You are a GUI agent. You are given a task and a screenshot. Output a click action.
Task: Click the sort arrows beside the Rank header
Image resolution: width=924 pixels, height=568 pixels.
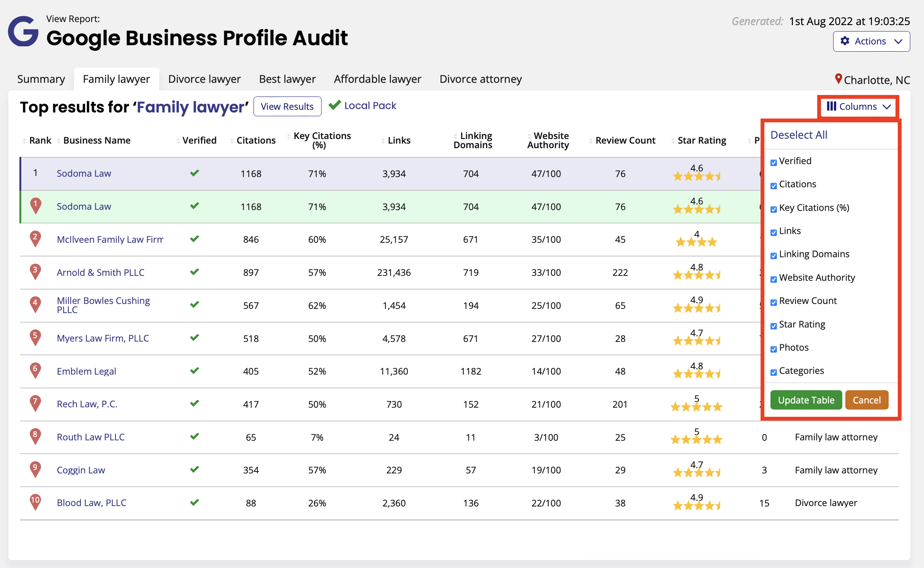[24, 141]
